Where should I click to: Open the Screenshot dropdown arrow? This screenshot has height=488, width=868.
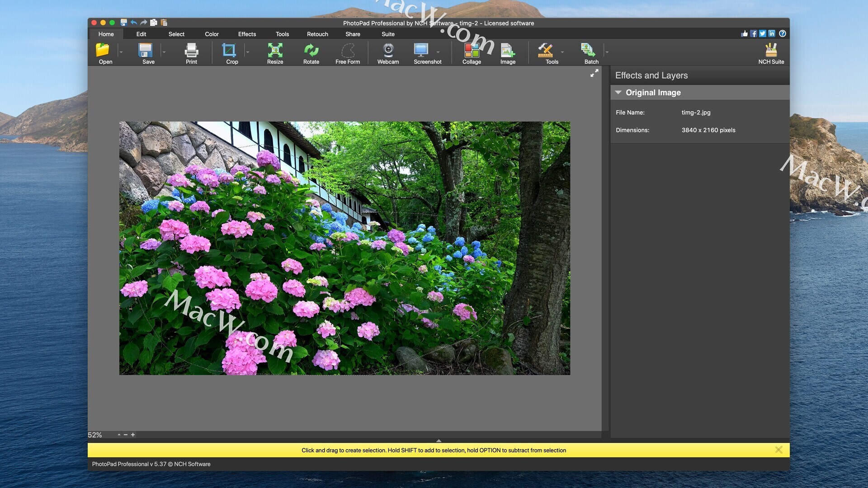coord(438,52)
